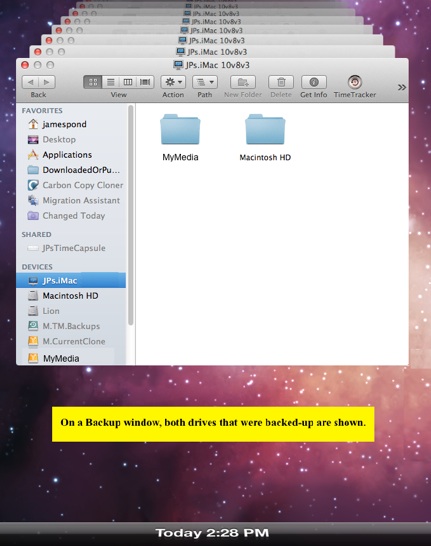The width and height of the screenshot is (431, 546).
Task: Click the sidebar vertical scrollbar
Action: pyautogui.click(x=131, y=215)
